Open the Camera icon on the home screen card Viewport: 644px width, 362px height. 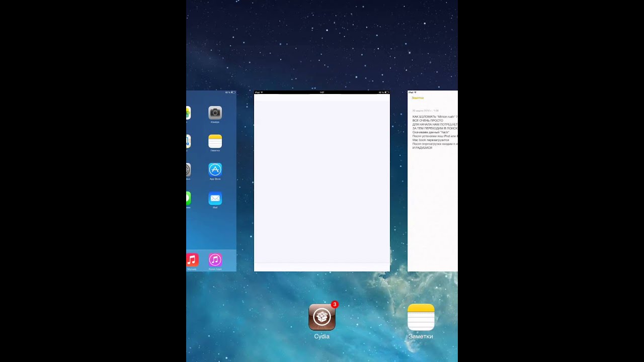pos(215,113)
